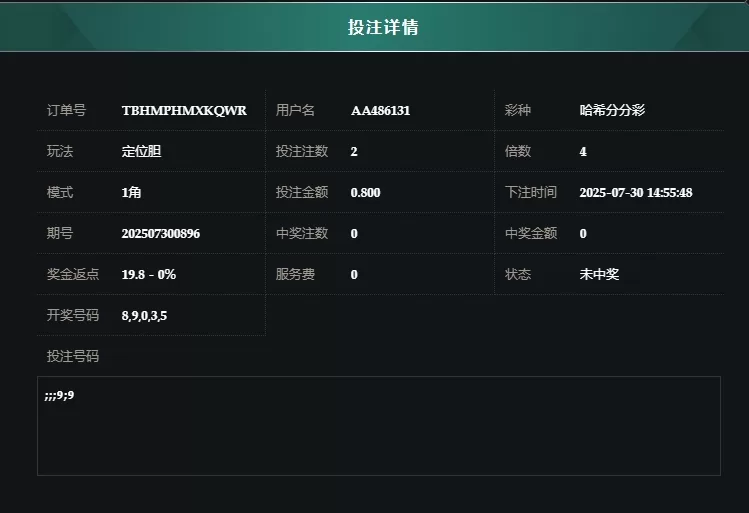The height and width of the screenshot is (513, 749).
Task: Click the 投注号码 label
Action: [73, 356]
